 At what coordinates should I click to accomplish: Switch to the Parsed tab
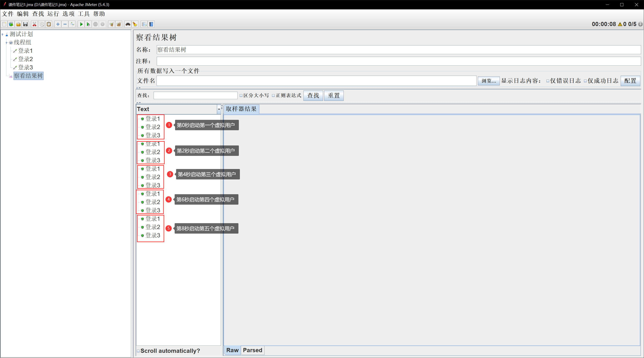(253, 350)
